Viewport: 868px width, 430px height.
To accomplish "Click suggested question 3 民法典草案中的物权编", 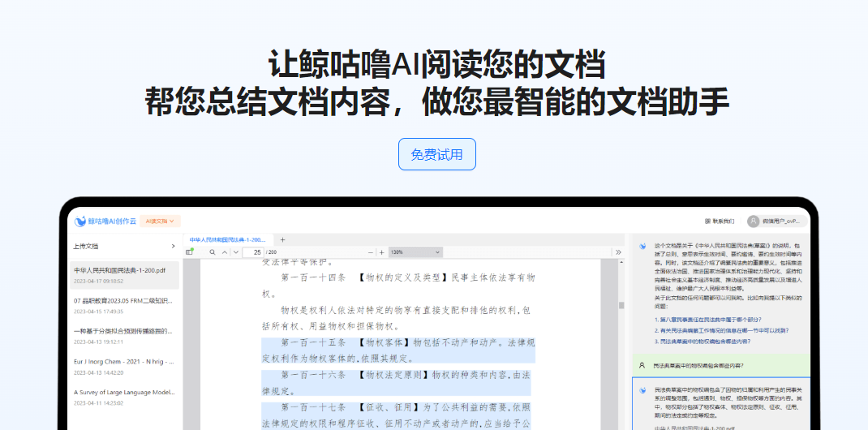I will click(x=703, y=342).
